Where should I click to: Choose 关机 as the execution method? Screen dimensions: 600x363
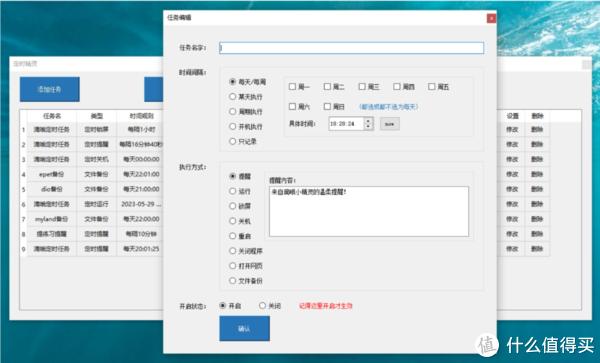pyautogui.click(x=232, y=221)
